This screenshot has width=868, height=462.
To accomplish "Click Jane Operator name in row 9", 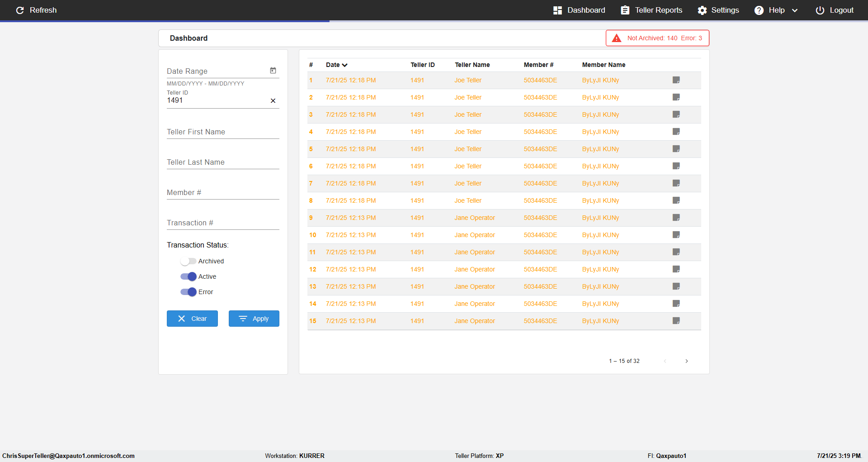I will tap(475, 218).
